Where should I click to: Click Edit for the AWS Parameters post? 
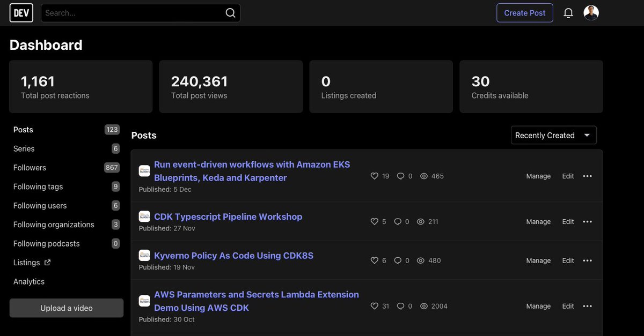pyautogui.click(x=568, y=306)
